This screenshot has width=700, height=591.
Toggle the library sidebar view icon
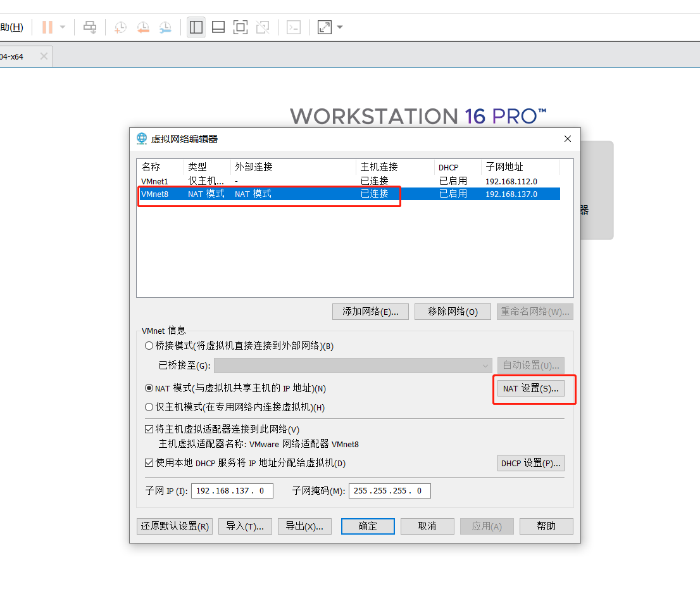click(x=196, y=27)
